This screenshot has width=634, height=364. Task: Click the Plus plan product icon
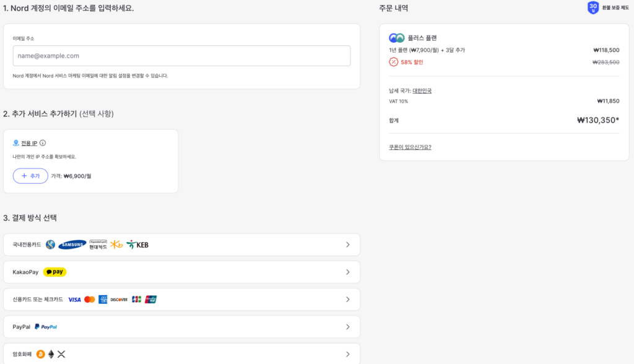[396, 38]
